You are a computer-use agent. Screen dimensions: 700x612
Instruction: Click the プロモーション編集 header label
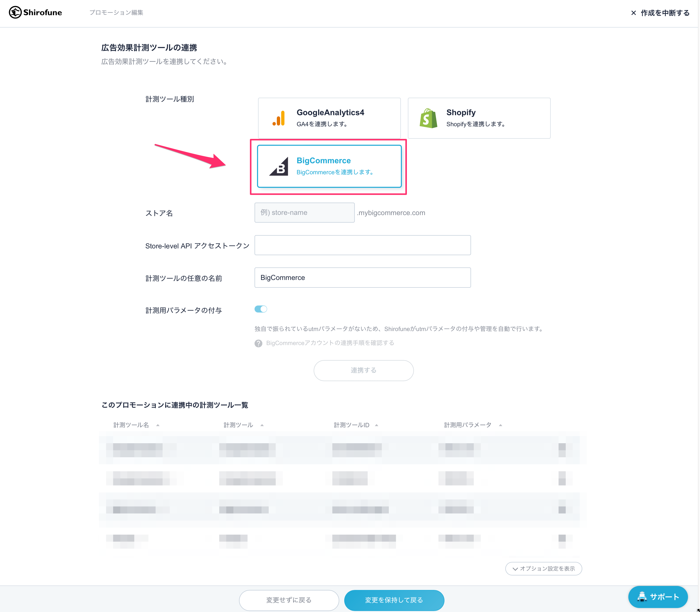click(116, 13)
